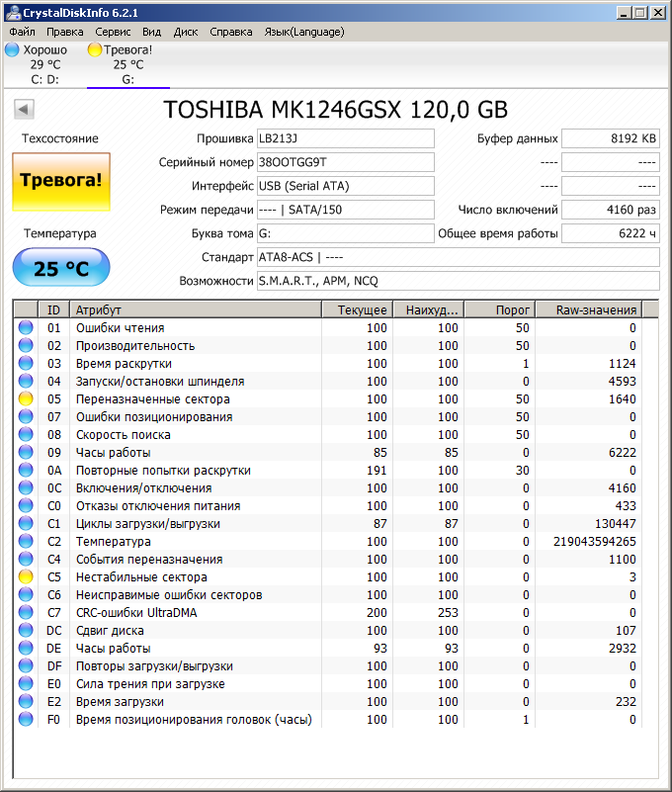672x792 pixels.
Task: Click status icon for Включения/отключения
Action: pyautogui.click(x=26, y=487)
